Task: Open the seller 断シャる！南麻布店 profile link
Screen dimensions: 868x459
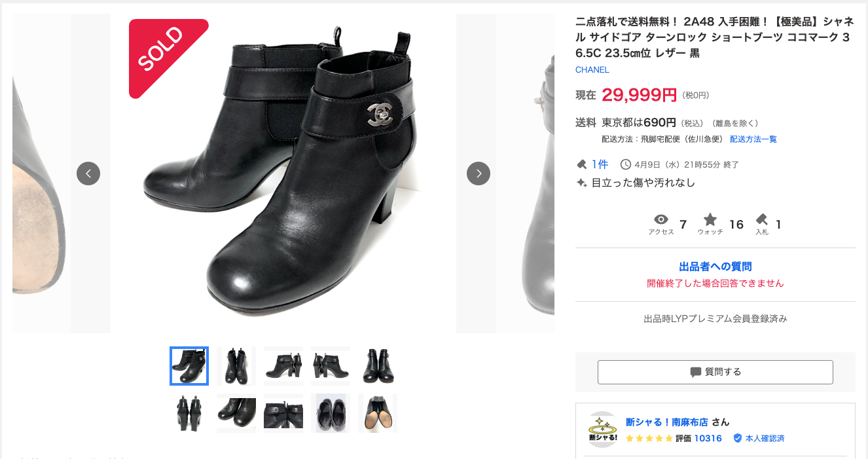Action: (668, 422)
